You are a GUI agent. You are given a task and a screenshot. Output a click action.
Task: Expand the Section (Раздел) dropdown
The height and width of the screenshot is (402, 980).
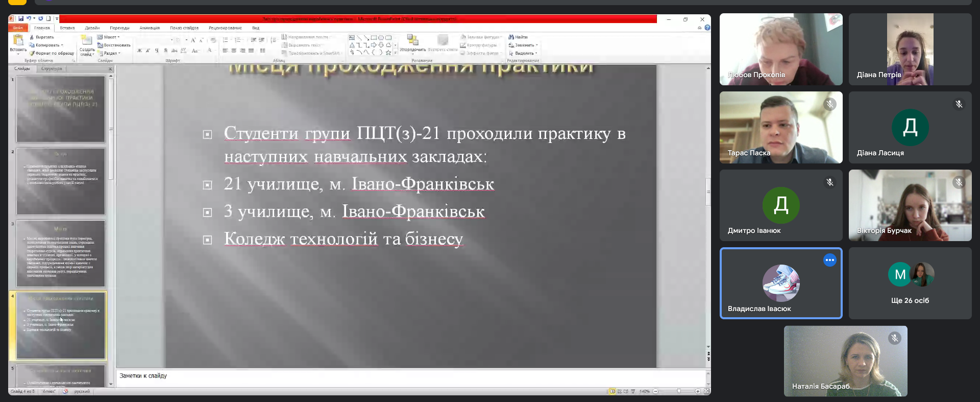[x=119, y=53]
